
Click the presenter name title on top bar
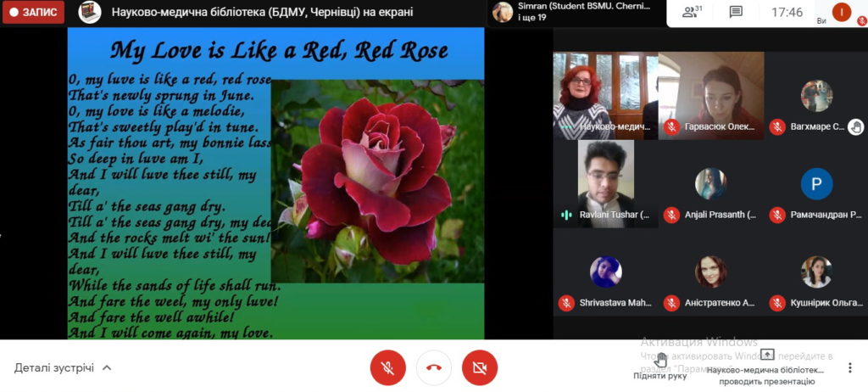263,12
